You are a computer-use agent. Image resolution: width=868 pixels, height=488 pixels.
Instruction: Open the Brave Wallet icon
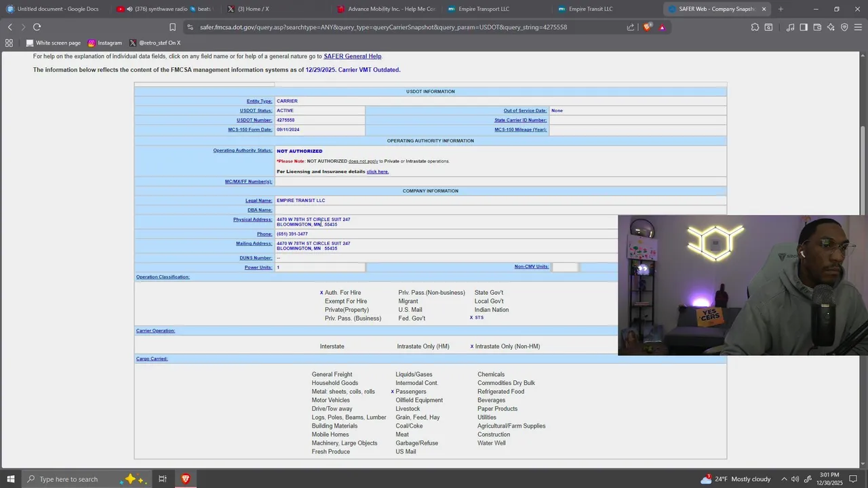[817, 27]
